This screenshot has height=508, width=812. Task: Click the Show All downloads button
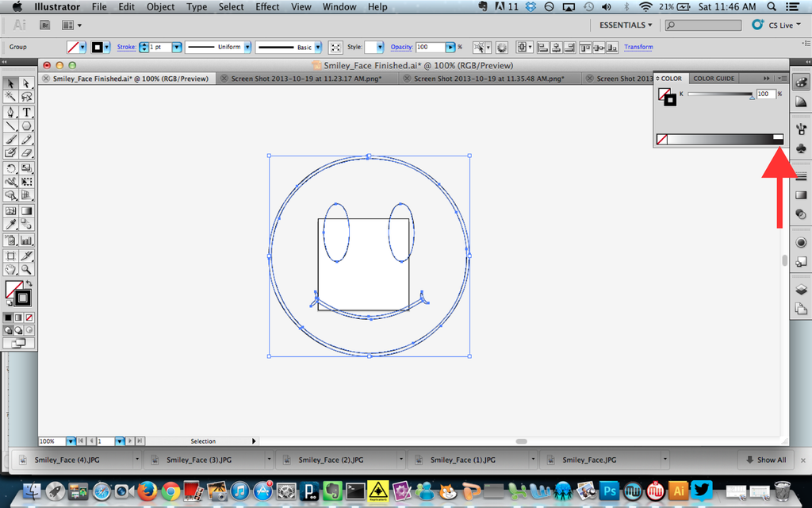(x=766, y=460)
